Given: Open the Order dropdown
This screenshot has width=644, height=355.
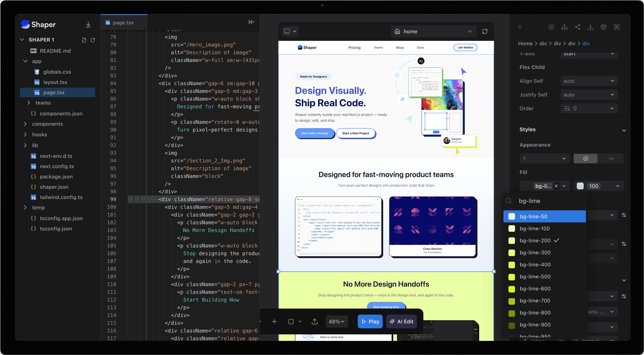Looking at the screenshot, I should tap(589, 108).
